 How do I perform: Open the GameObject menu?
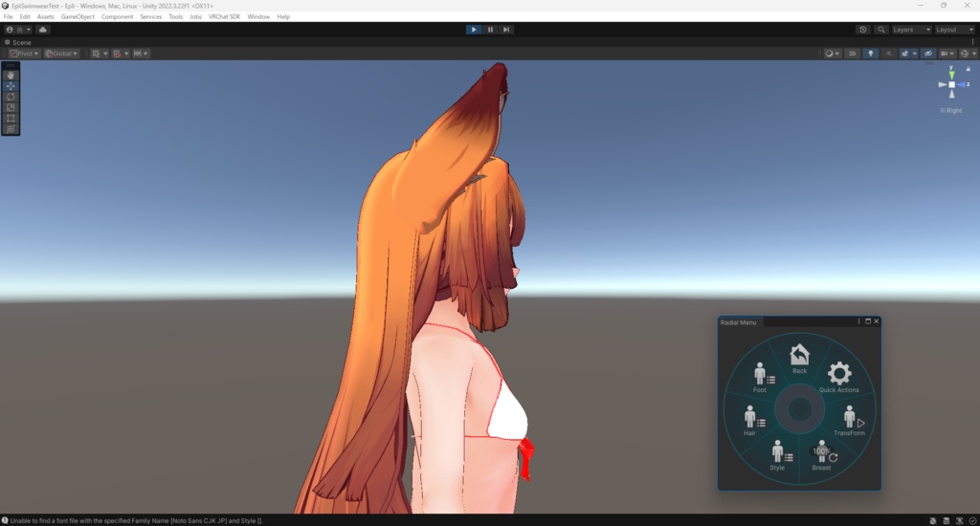[x=78, y=17]
